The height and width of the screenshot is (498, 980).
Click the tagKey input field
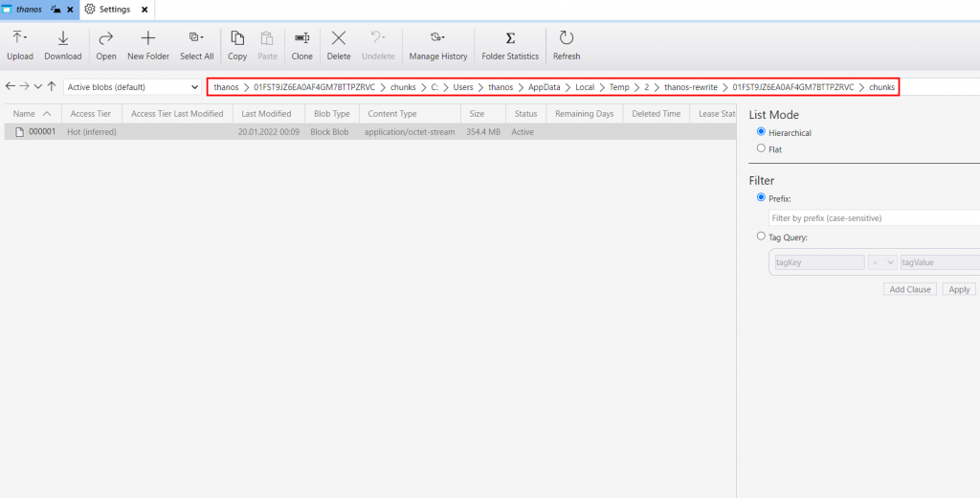(x=819, y=262)
